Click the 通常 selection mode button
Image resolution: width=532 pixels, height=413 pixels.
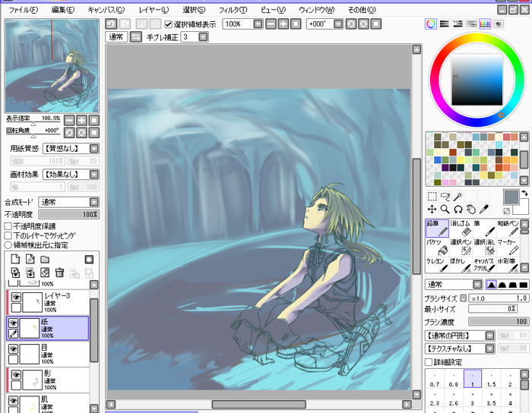pyautogui.click(x=116, y=37)
